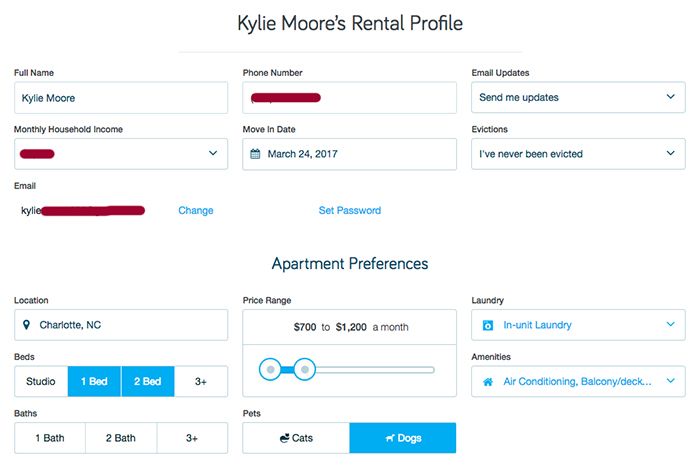Click the house icon in Amenities field
Screen dimensions: 700x473
click(488, 381)
